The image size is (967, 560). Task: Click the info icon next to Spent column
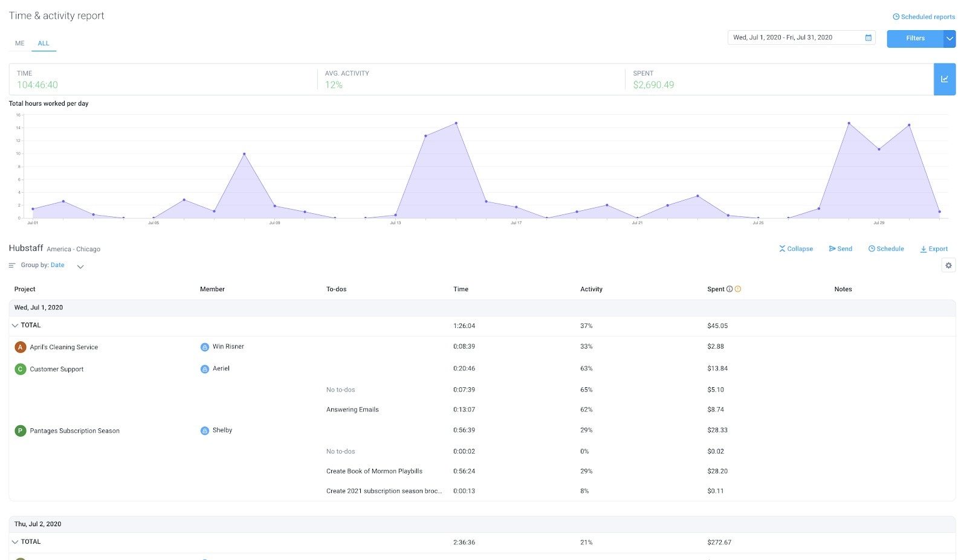tap(729, 289)
